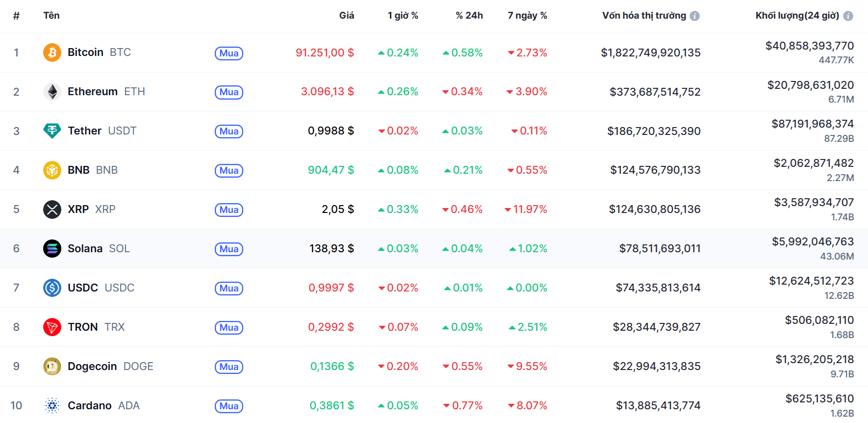Sort by the Khối lượng(24 giờ) header
The image size is (868, 423).
tap(797, 16)
